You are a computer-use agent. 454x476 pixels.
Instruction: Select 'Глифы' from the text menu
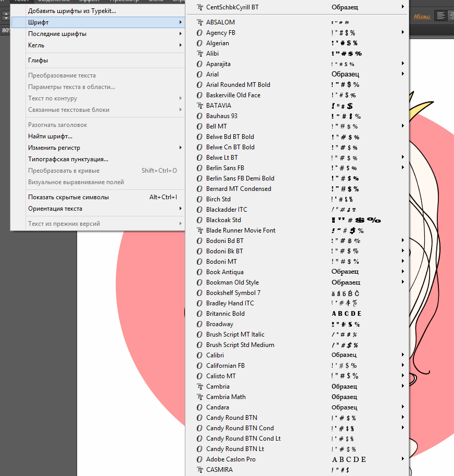98,60
